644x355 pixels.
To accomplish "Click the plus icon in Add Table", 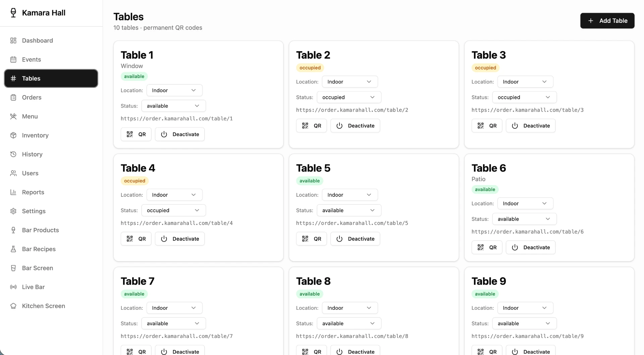I will coord(591,21).
